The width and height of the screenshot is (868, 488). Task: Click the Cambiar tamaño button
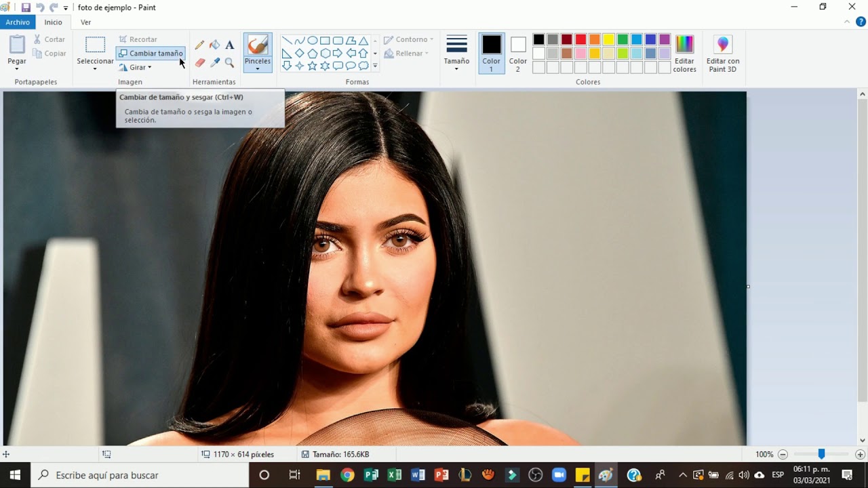[x=150, y=53]
